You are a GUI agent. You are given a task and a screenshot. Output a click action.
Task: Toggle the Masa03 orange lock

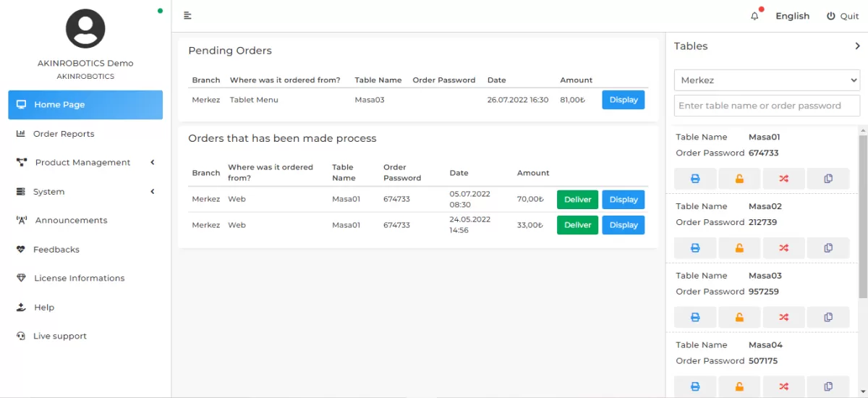pos(739,317)
